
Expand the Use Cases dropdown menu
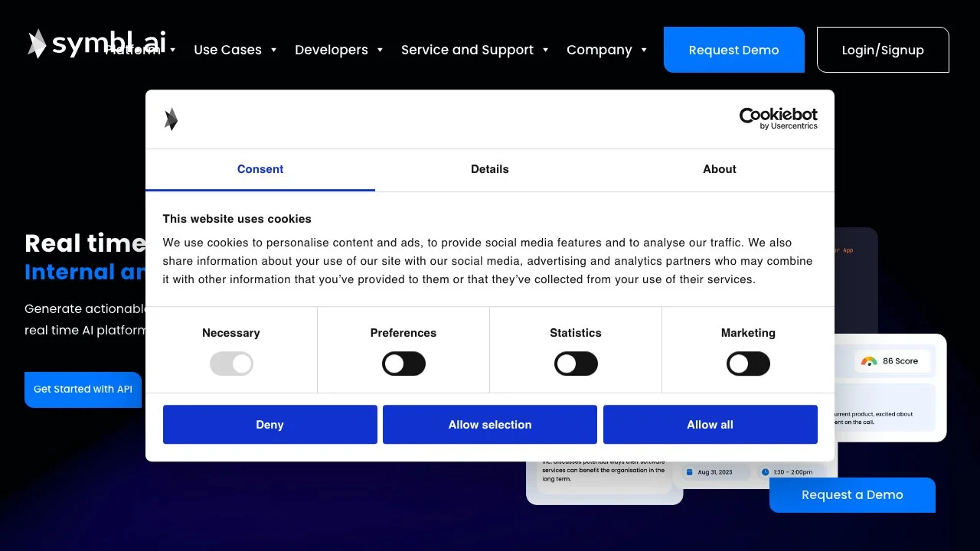coord(235,50)
